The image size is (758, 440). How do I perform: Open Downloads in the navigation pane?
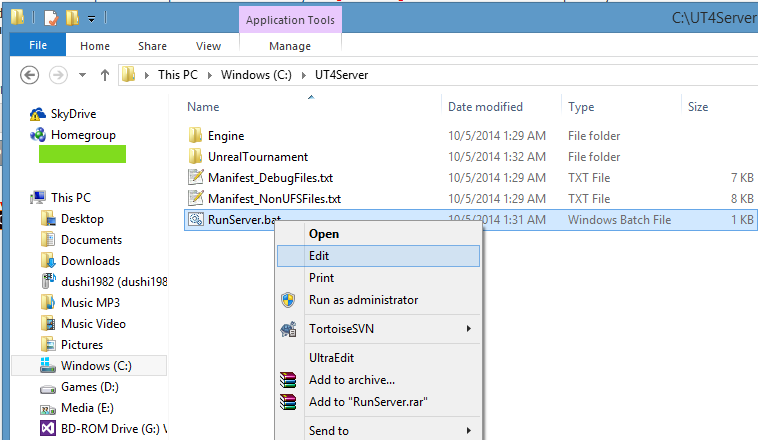(90, 261)
